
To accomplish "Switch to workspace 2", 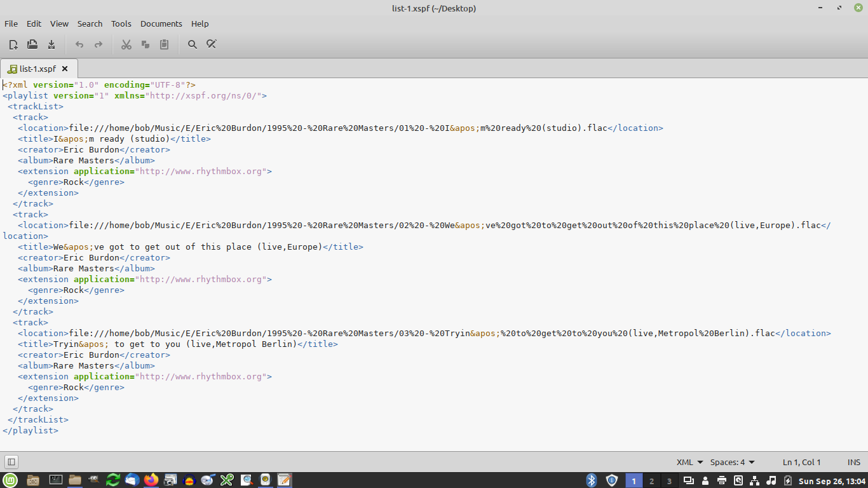I will (x=651, y=481).
